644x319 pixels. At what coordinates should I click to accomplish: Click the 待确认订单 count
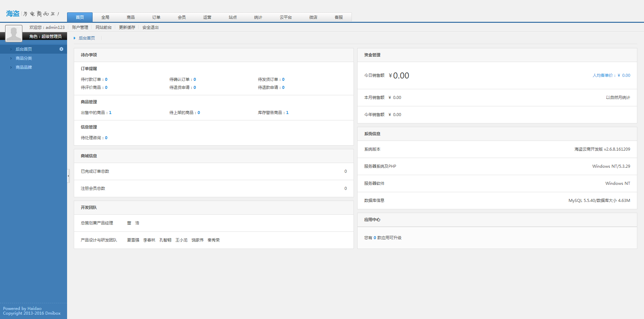pyautogui.click(x=195, y=79)
